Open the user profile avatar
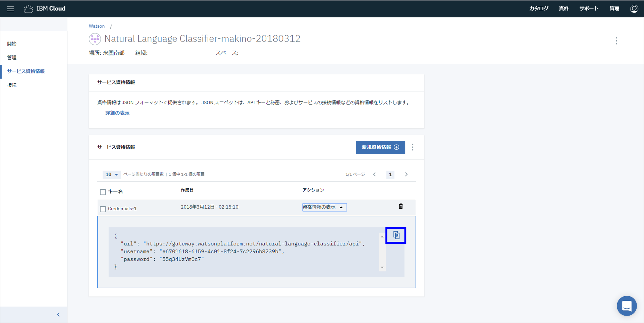The height and width of the screenshot is (323, 644). (634, 9)
